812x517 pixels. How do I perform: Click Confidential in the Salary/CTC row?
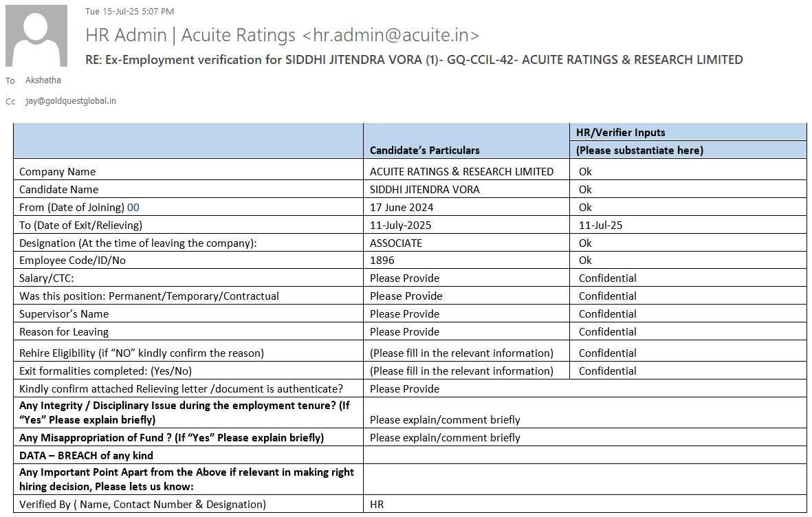pos(607,278)
